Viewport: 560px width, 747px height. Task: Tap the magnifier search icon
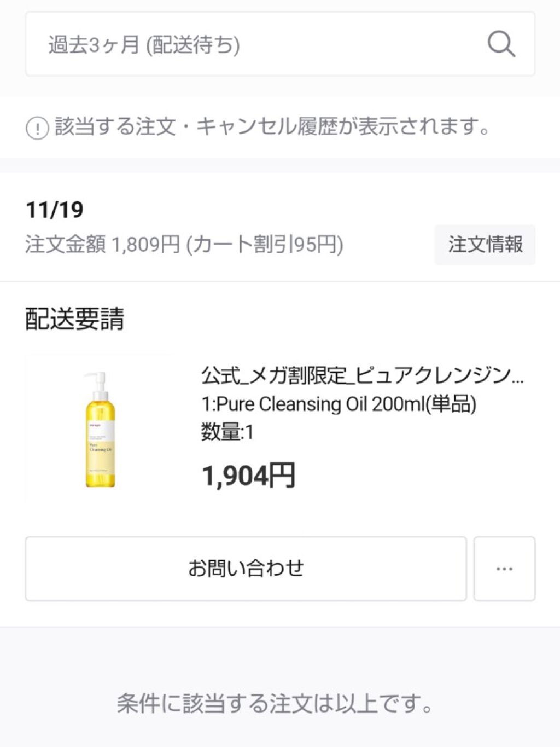pyautogui.click(x=501, y=44)
